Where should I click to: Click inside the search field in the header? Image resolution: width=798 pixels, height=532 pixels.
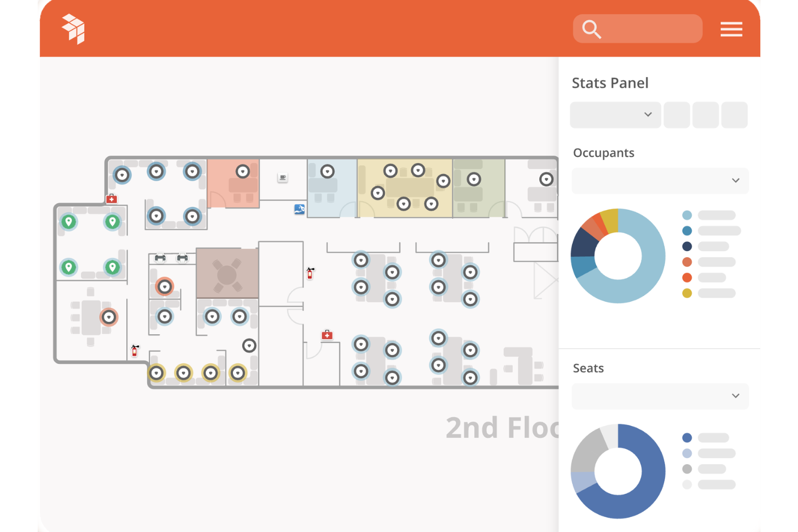(637, 29)
